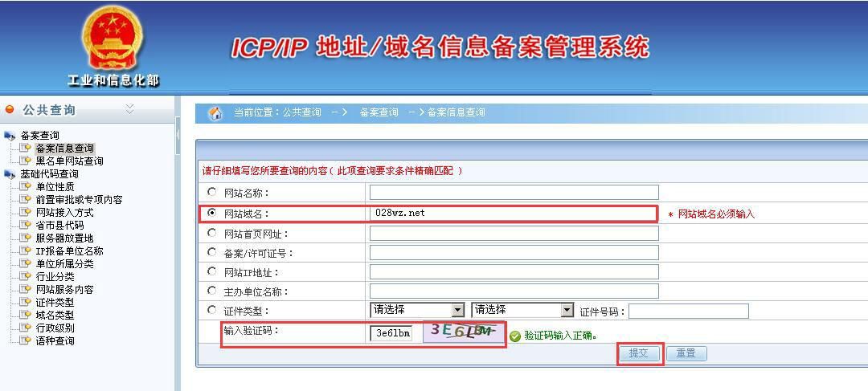The image size is (868, 391).
Task: Click the 公共查询 panel header text
Action: 49,110
